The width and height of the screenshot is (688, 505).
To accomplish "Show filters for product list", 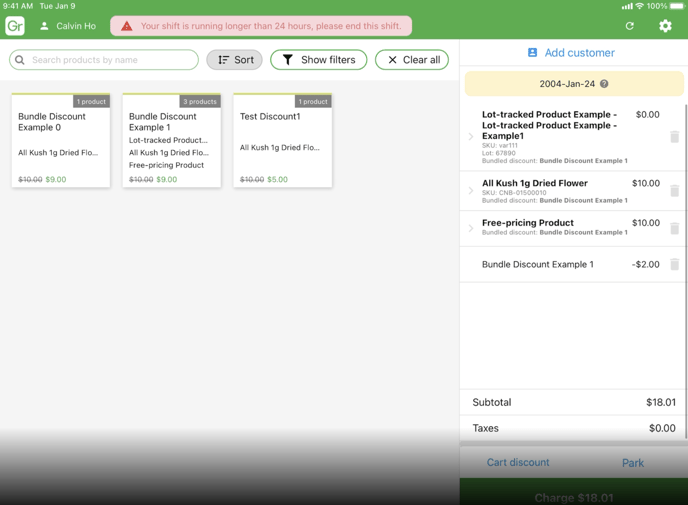I will (x=318, y=60).
